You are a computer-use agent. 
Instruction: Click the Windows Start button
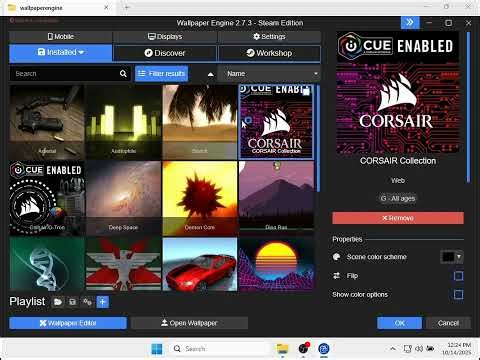coord(157,349)
